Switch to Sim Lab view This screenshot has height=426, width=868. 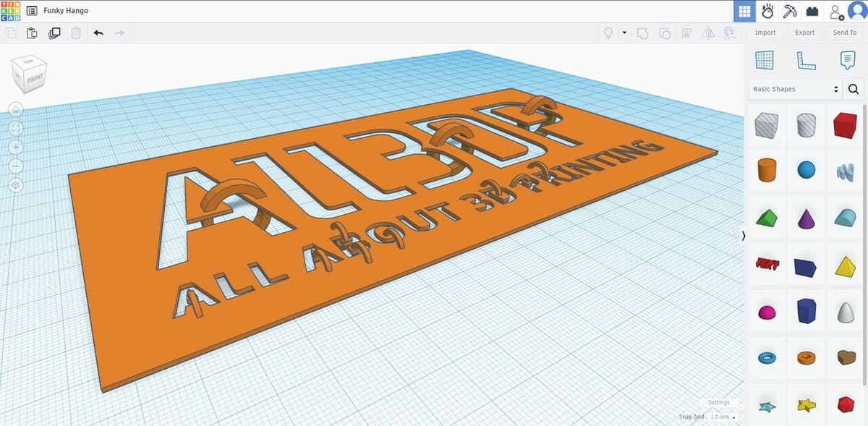767,11
